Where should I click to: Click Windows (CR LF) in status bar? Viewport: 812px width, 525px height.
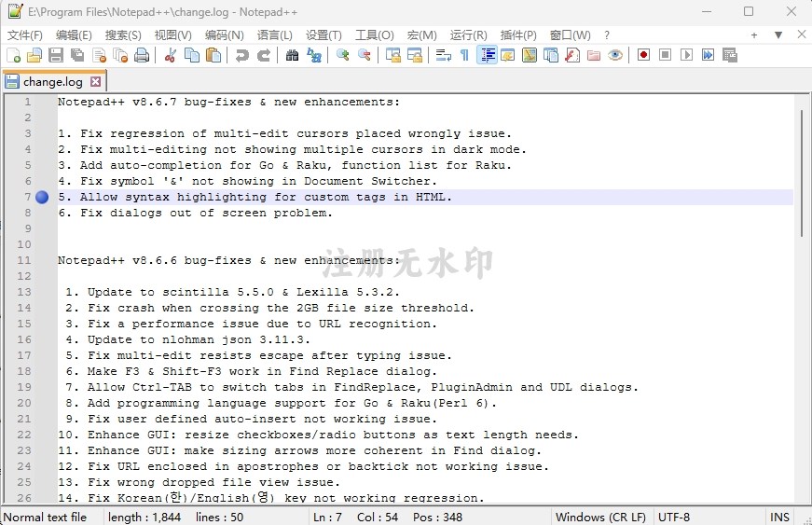[600, 517]
